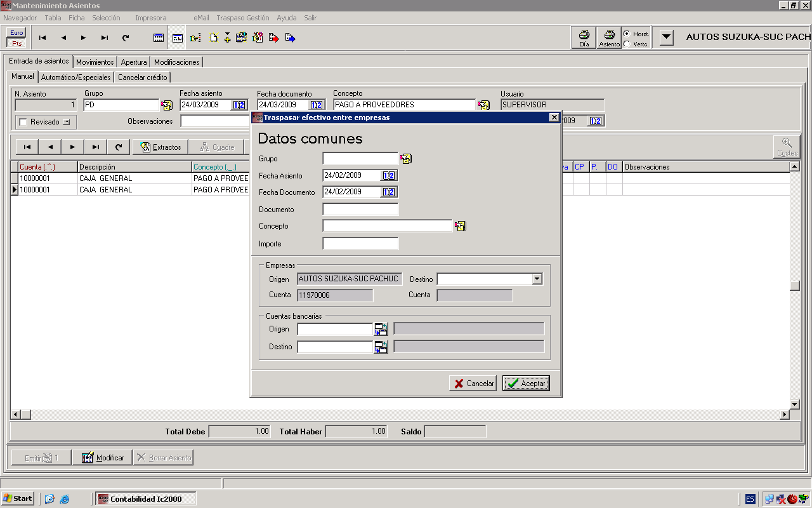Image resolution: width=812 pixels, height=508 pixels.
Task: Print the Día report
Action: [x=584, y=38]
